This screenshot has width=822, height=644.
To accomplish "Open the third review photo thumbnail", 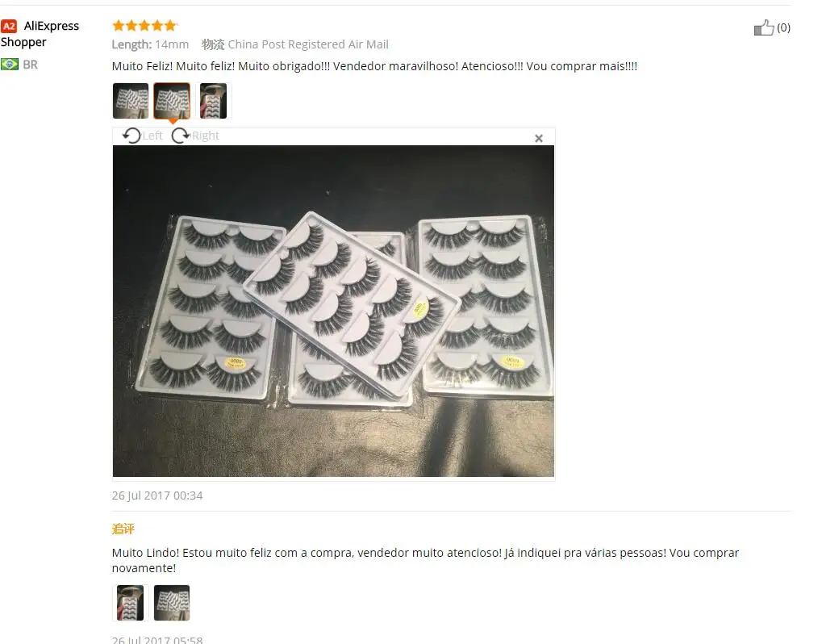I will [213, 101].
